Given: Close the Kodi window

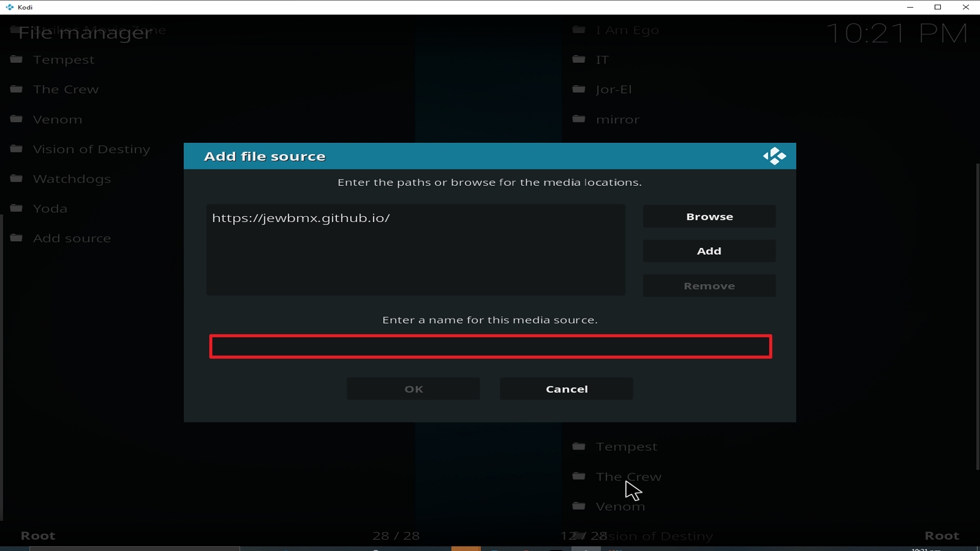Looking at the screenshot, I should (x=966, y=7).
